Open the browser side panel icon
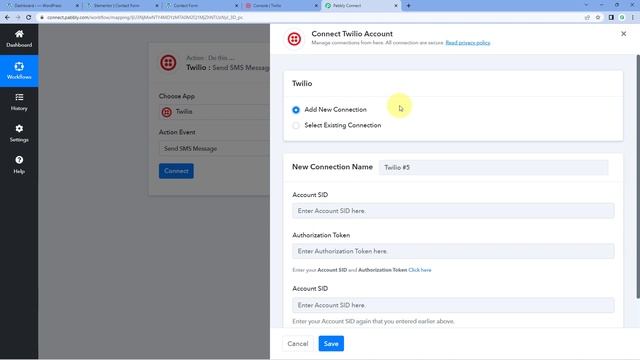 click(x=611, y=18)
